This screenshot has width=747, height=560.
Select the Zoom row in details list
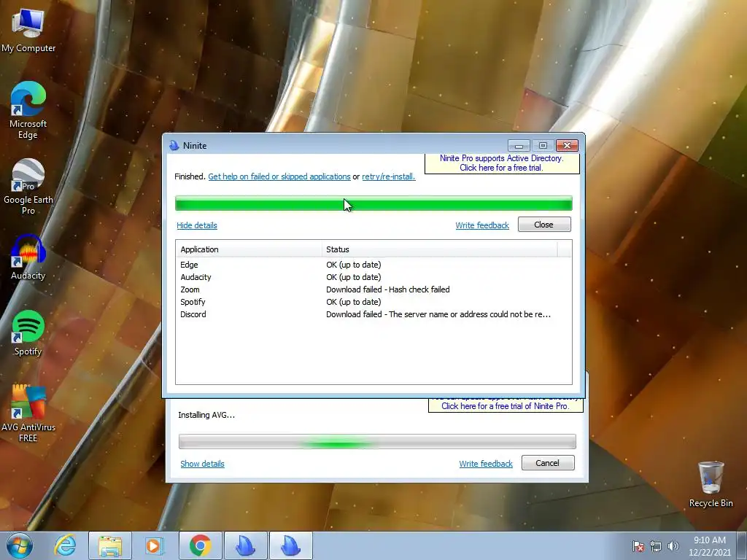pos(373,289)
